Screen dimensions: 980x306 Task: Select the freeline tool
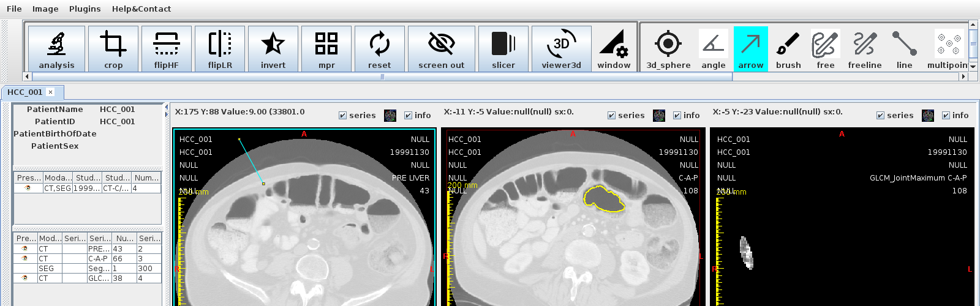coord(865,49)
